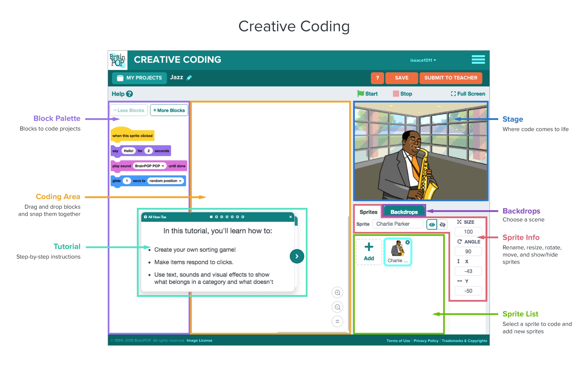Open Terms of Use link
This screenshot has height=368, width=588.
pyautogui.click(x=398, y=340)
